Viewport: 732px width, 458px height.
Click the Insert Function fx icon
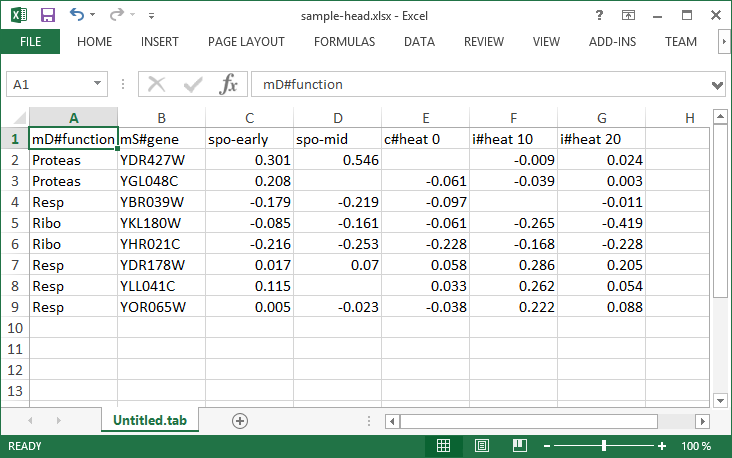229,85
